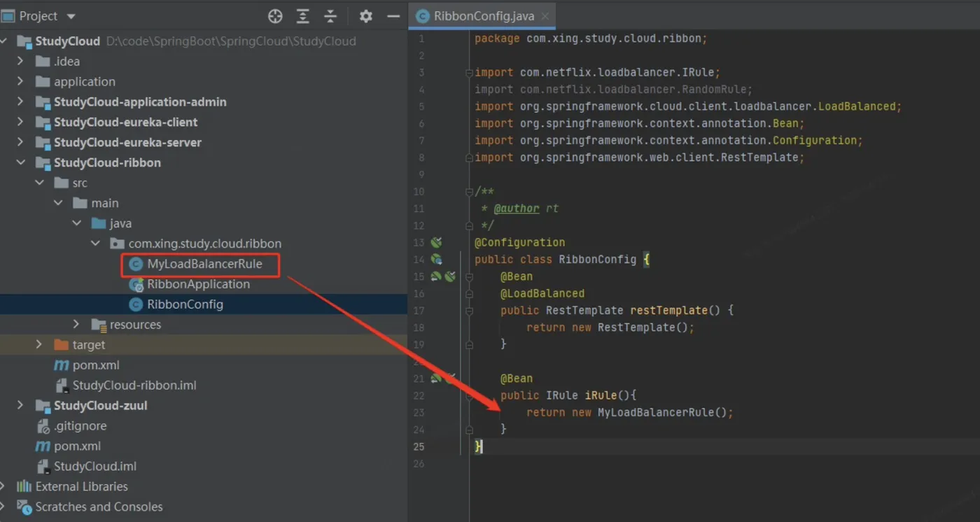The image size is (980, 522).
Task: Click RibbonConfig in the class declaration
Action: (598, 260)
